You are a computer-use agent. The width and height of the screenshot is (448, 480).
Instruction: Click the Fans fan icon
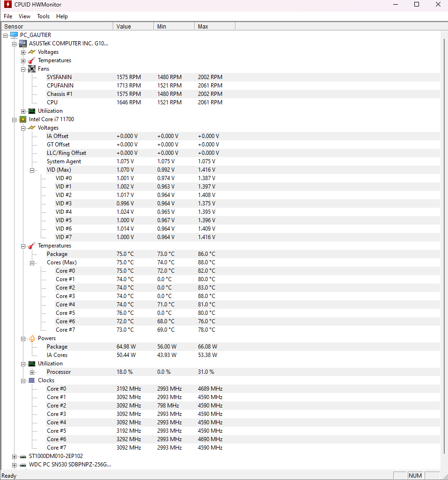click(32, 69)
